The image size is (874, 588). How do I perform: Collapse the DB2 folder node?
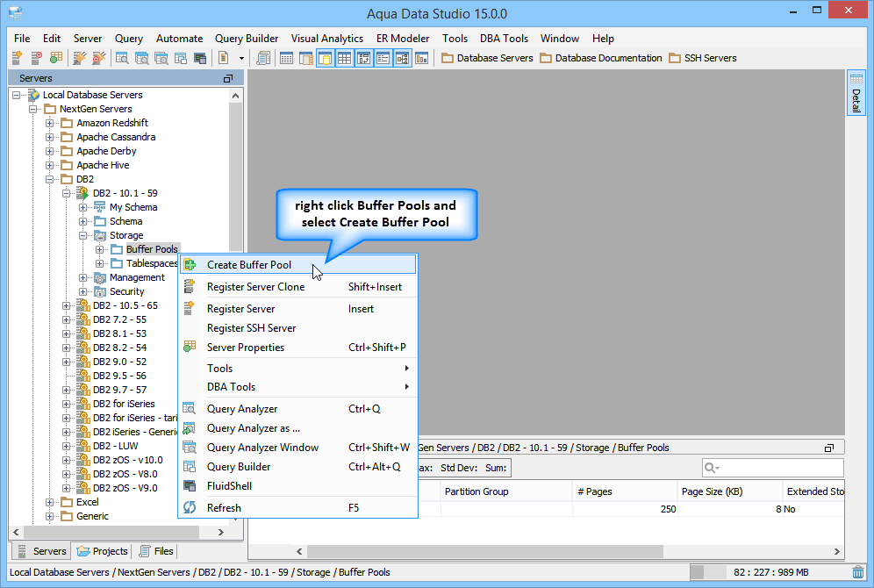(x=50, y=179)
